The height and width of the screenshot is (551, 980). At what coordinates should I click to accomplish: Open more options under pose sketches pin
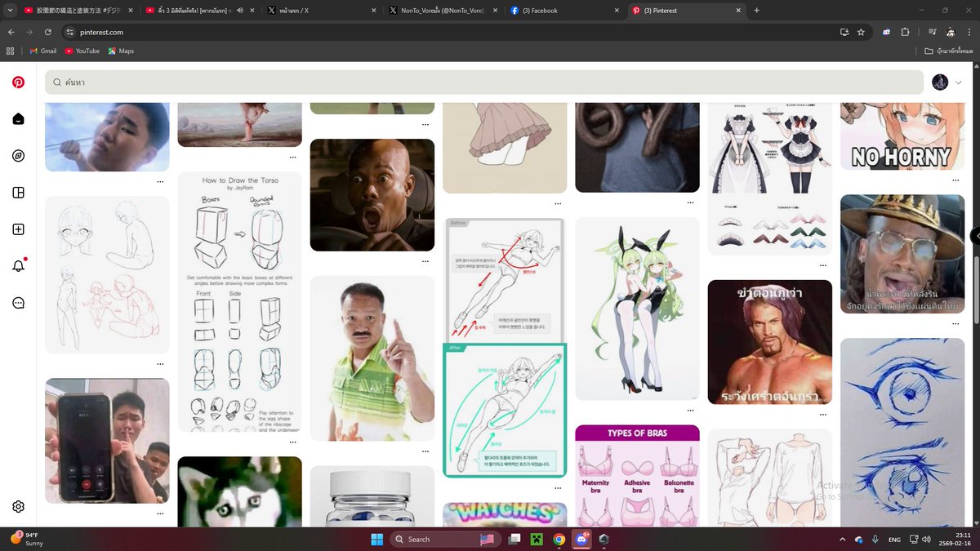[x=160, y=364]
